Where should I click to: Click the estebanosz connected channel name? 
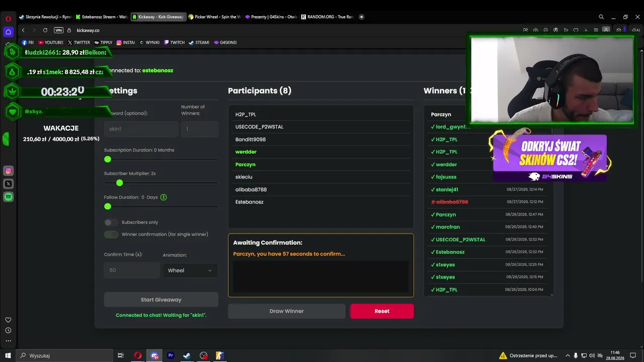157,70
